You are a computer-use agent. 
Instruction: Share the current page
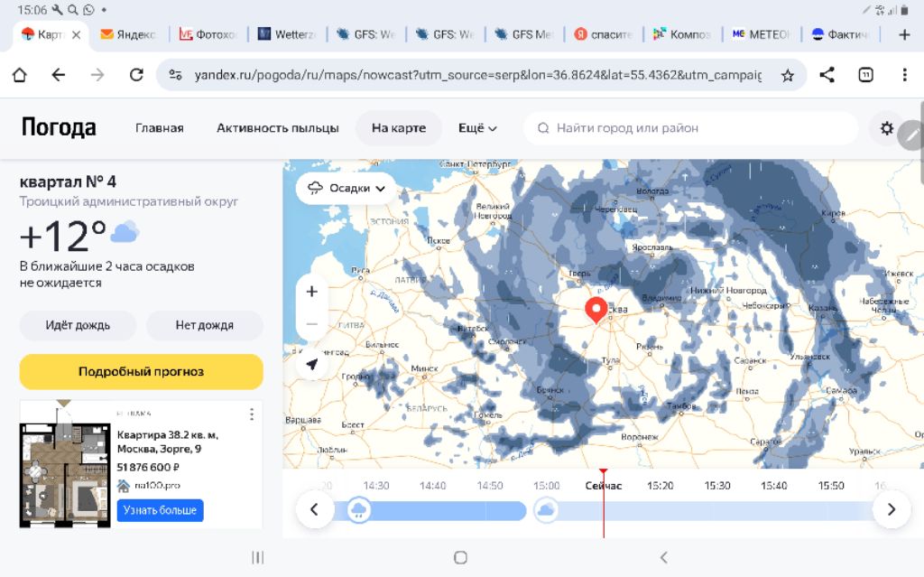(827, 75)
